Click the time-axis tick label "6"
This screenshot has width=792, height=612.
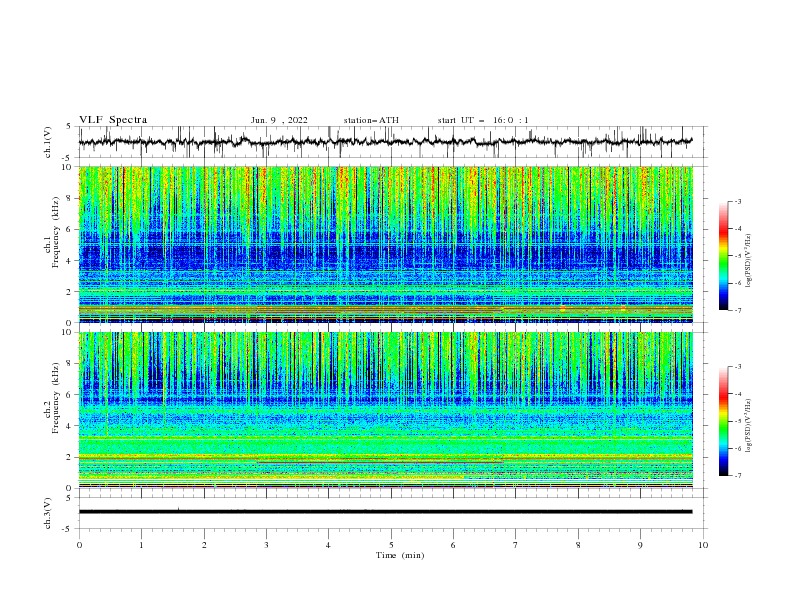[453, 545]
